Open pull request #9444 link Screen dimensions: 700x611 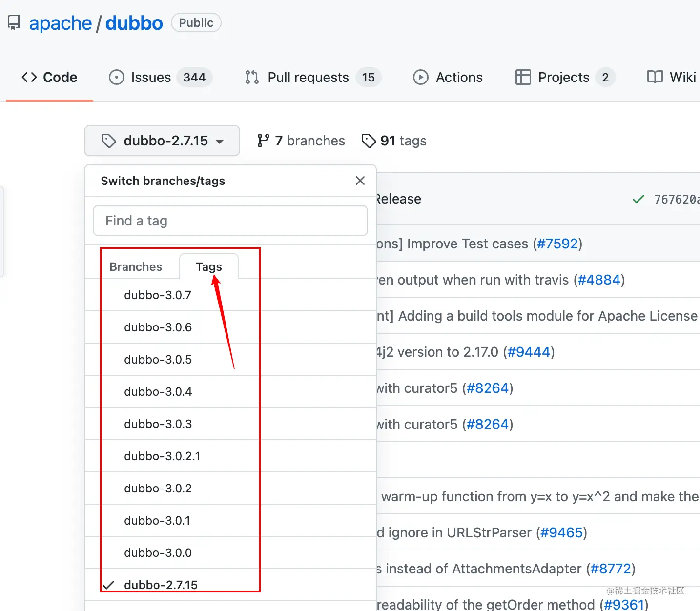pos(529,352)
